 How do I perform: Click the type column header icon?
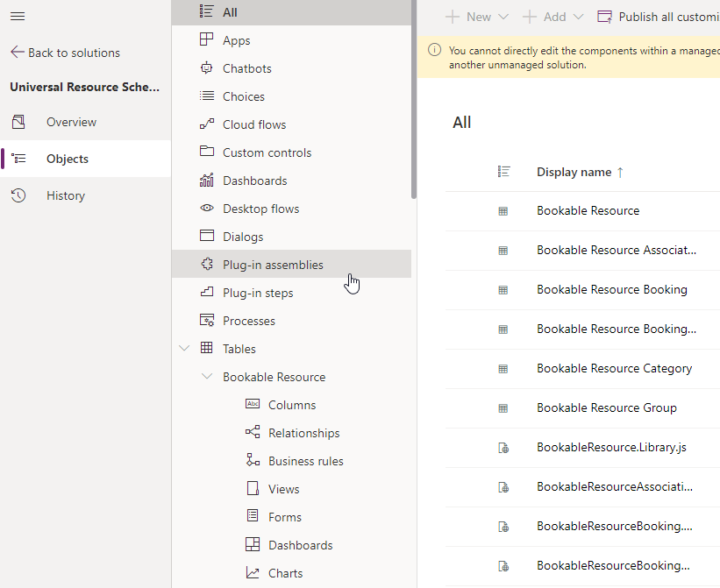(x=503, y=172)
